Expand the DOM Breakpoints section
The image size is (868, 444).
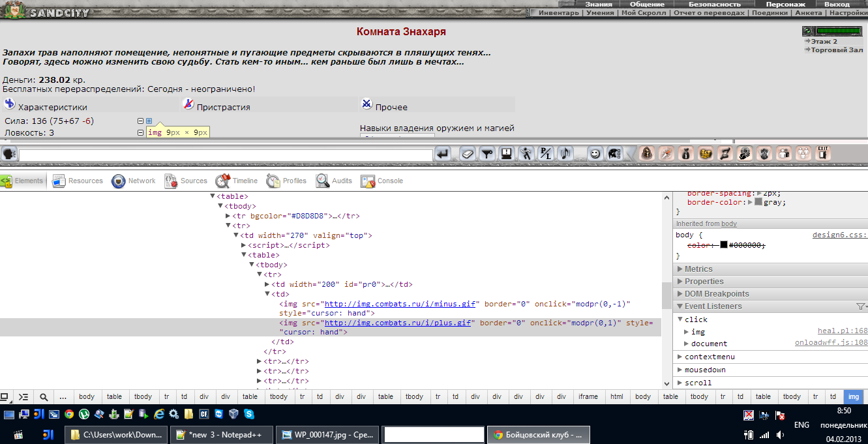click(x=770, y=294)
